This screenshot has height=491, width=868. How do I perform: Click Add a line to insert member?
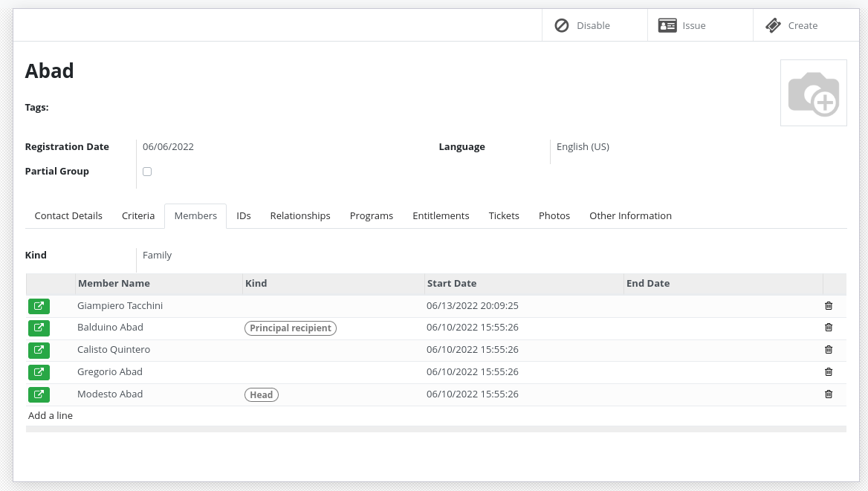click(50, 415)
